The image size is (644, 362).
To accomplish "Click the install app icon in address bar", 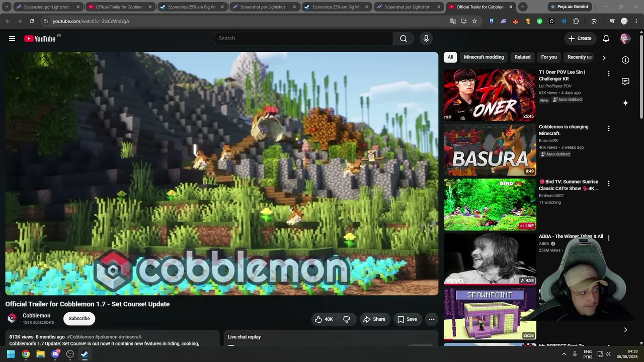I will pyautogui.click(x=464, y=21).
